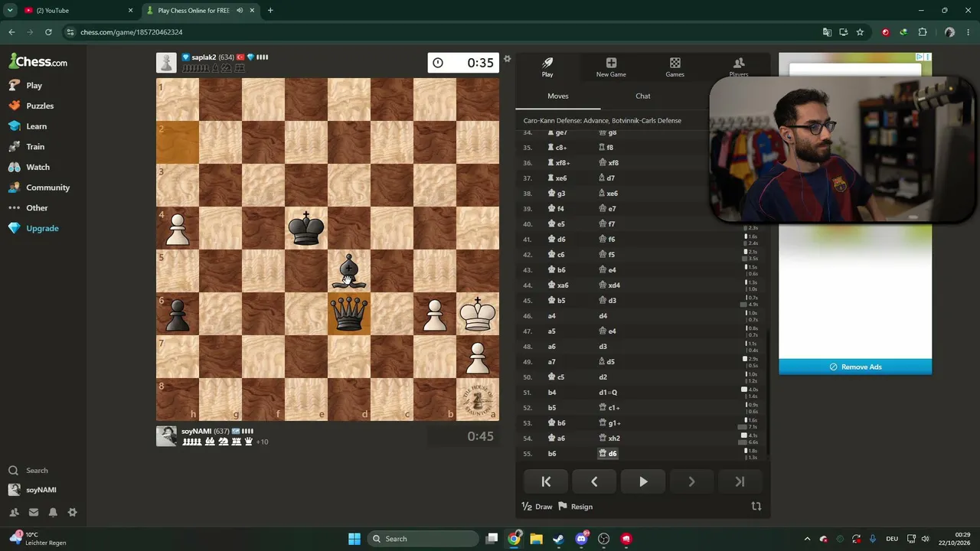Offer a Draw
This screenshot has width=980, height=551.
click(537, 507)
